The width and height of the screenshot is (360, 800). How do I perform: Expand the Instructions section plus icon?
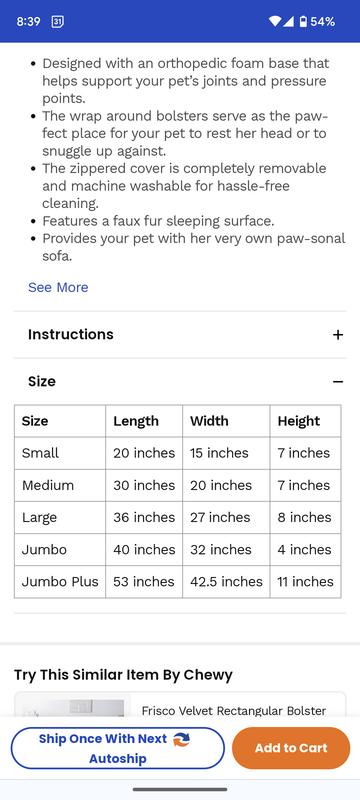coord(338,335)
